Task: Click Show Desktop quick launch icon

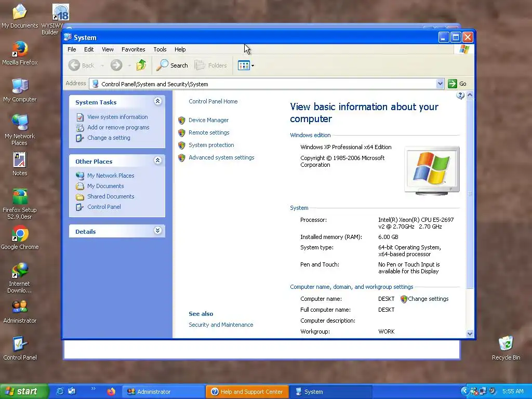Action: tap(72, 391)
